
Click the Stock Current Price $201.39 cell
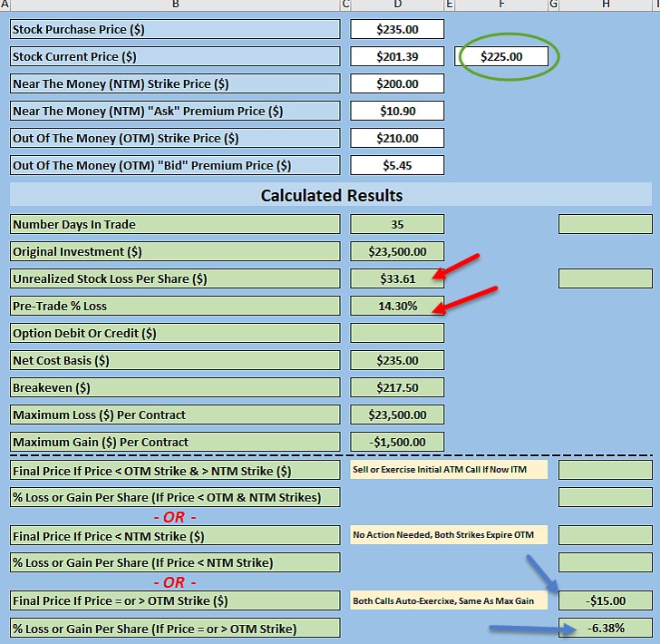pos(397,56)
